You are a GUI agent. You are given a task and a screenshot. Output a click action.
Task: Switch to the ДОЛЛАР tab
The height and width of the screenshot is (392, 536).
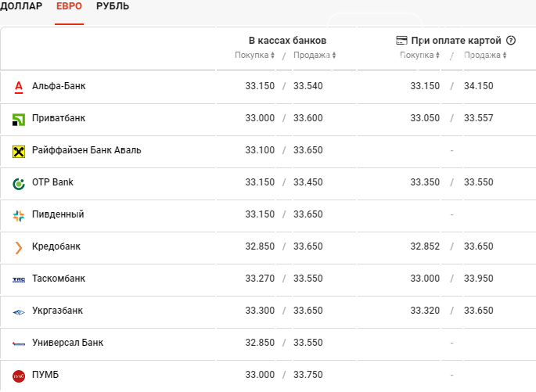[21, 6]
